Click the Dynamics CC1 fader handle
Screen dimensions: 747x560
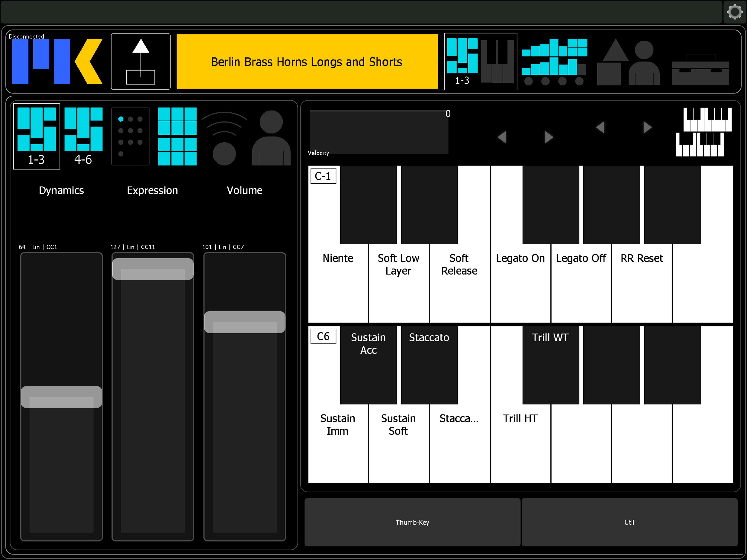tap(62, 397)
